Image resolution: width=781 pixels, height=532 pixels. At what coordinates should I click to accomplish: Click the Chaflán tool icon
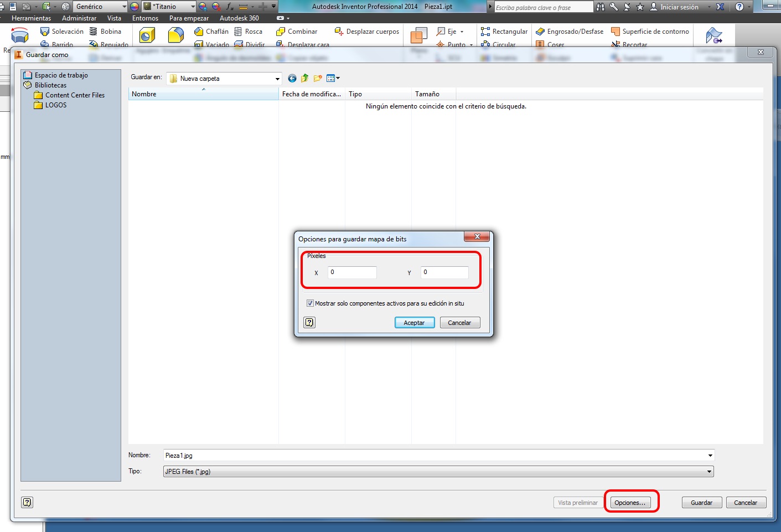pos(199,32)
